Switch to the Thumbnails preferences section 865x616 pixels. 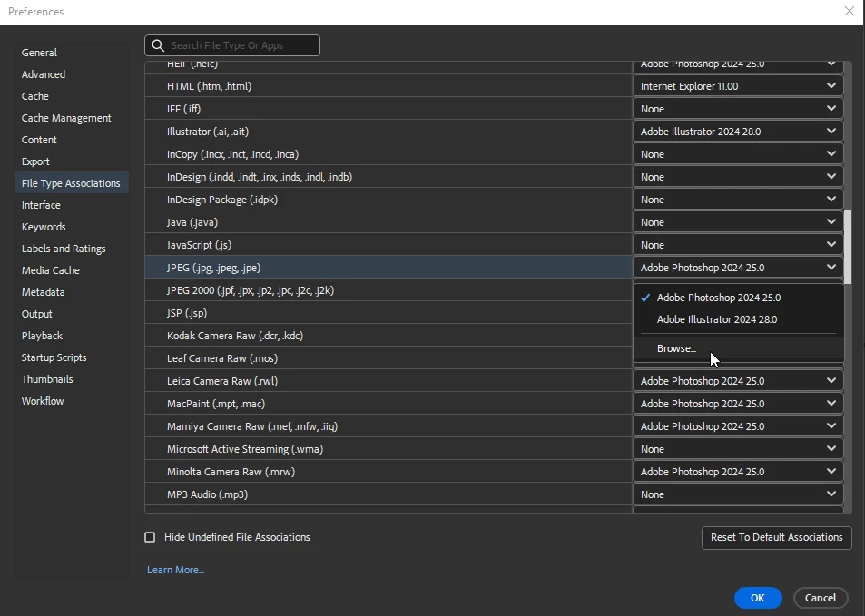click(x=47, y=379)
